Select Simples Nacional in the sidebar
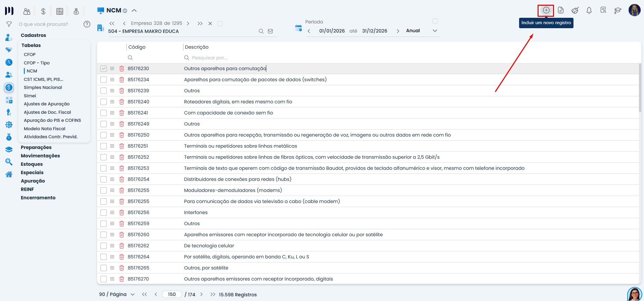The width and height of the screenshot is (644, 301). pos(43,88)
